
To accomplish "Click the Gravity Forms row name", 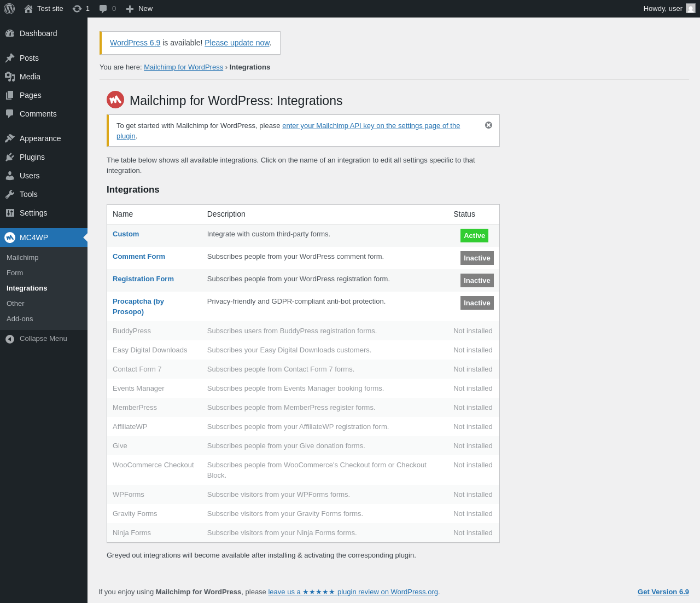I will pos(135,514).
